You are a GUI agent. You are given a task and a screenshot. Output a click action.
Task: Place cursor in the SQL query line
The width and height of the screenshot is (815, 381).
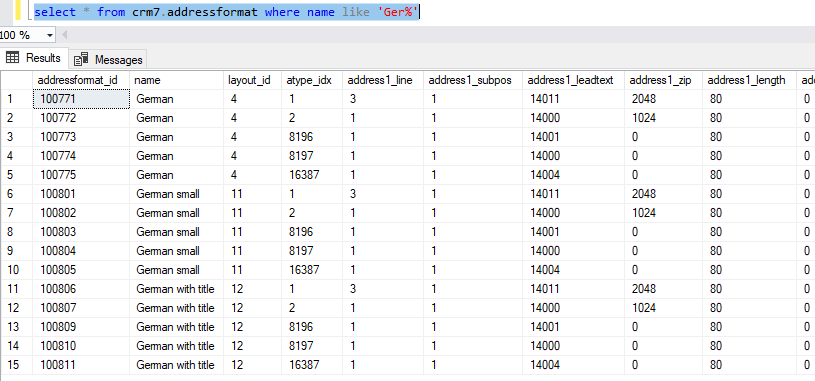[226, 11]
